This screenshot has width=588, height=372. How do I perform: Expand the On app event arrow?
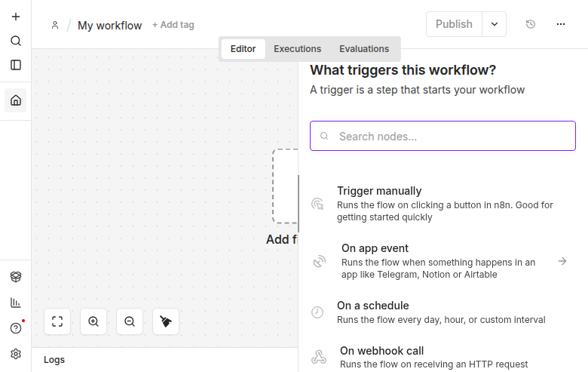click(562, 261)
